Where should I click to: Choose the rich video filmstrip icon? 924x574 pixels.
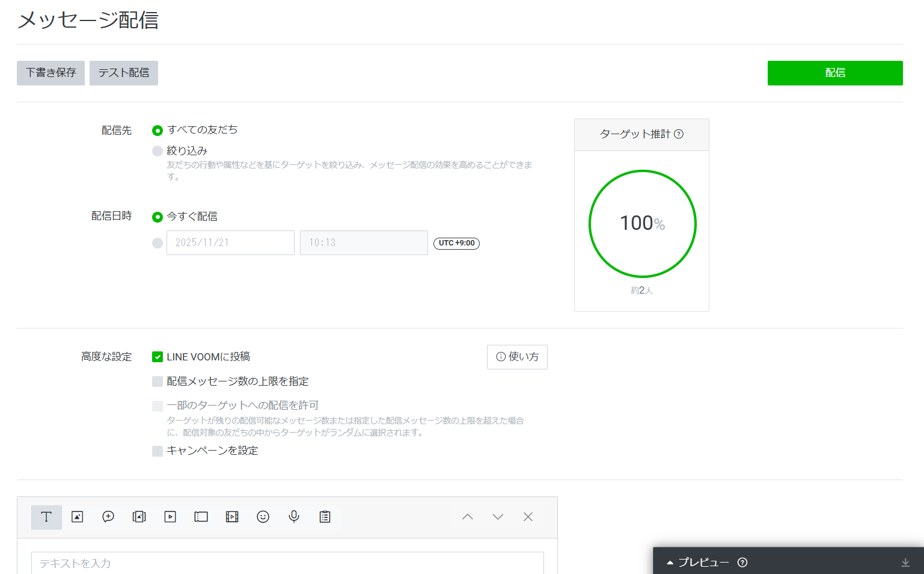pos(232,517)
